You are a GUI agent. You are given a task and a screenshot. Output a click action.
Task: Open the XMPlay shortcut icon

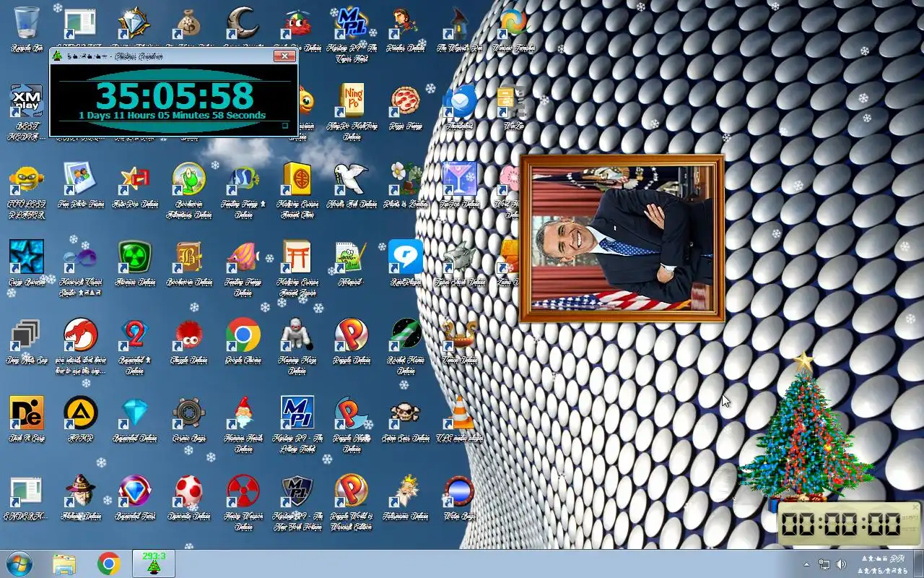tap(27, 100)
